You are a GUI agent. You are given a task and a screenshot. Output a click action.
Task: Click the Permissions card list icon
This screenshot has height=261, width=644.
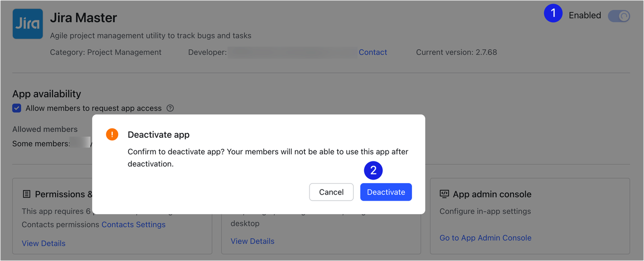point(27,194)
